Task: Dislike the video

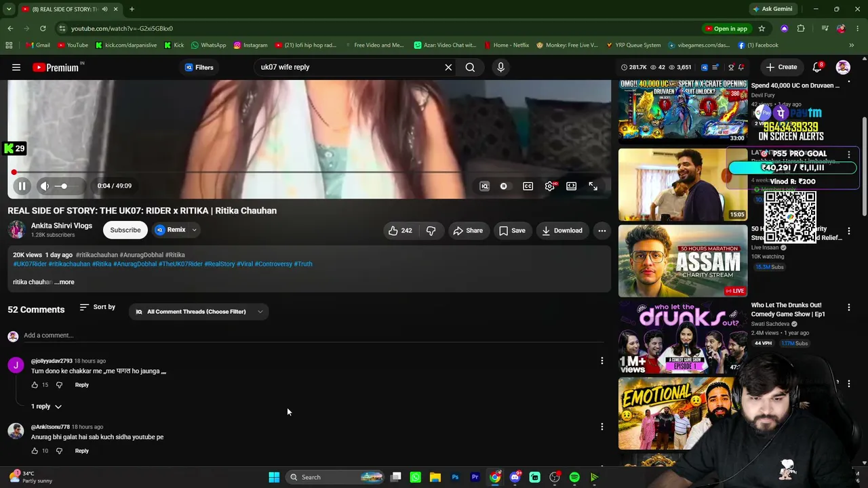Action: pos(431,230)
